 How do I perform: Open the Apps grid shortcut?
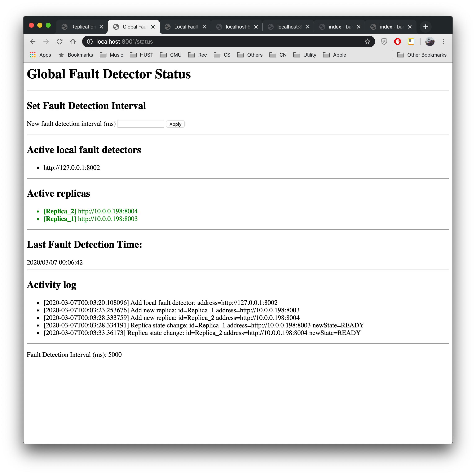tap(40, 55)
